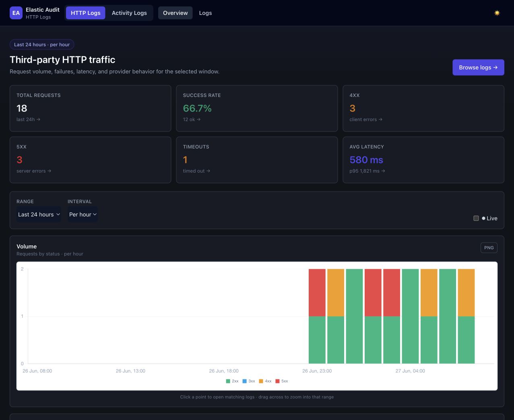
Task: Open the 'p95 1,821 ms' latency link
Action: (x=367, y=171)
